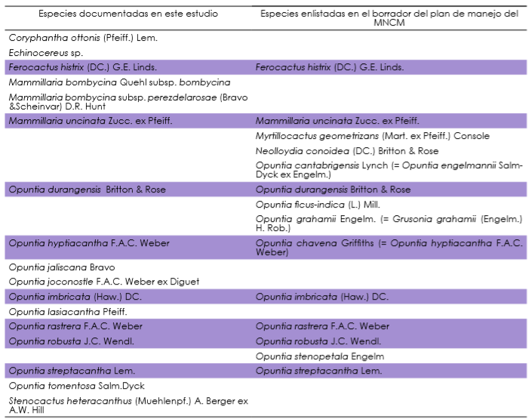This screenshot has width=532, height=419.
Task: Click Mammillaria uncinata in the right column
Action: (x=337, y=121)
